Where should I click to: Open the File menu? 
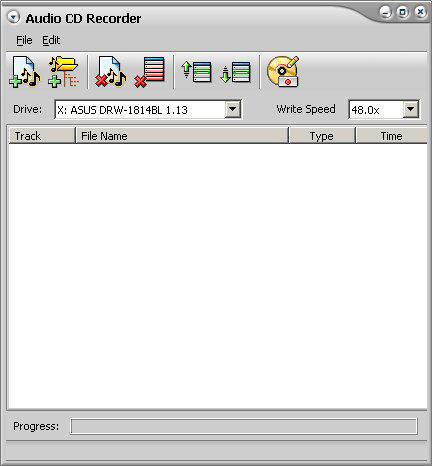click(24, 40)
